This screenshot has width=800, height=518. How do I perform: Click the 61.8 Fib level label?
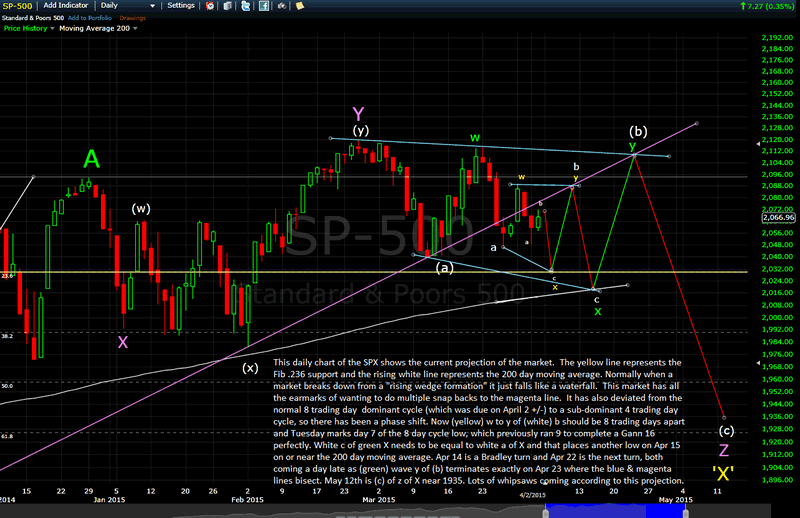(7, 436)
